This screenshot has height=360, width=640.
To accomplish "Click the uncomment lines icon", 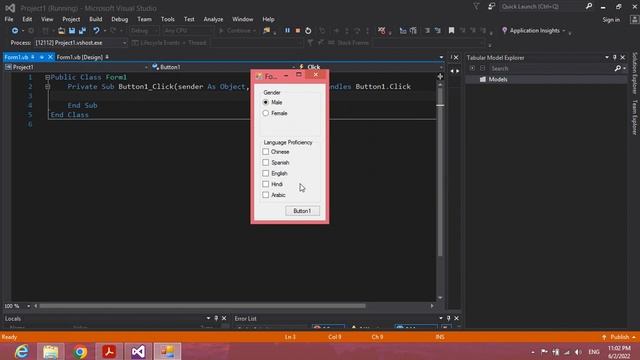I will coord(438,31).
